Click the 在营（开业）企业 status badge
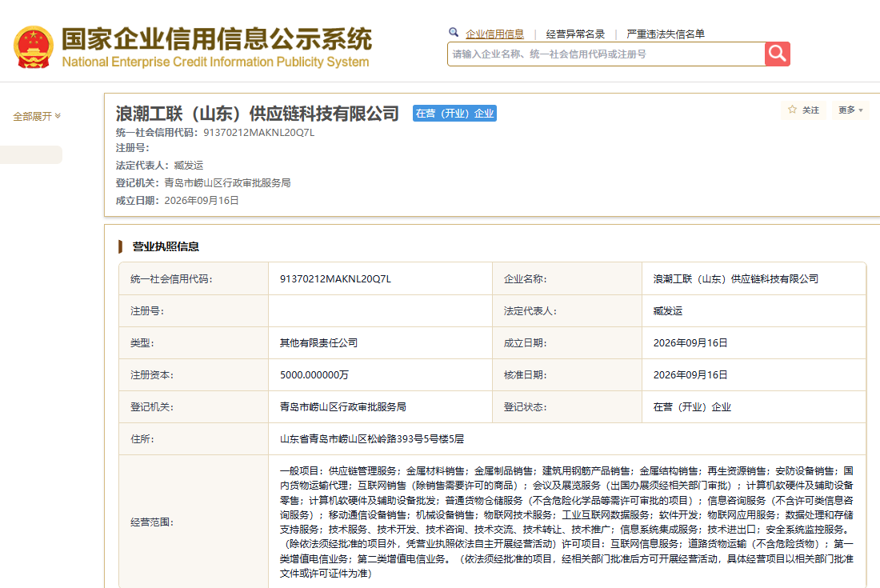The width and height of the screenshot is (880, 588). coord(454,114)
